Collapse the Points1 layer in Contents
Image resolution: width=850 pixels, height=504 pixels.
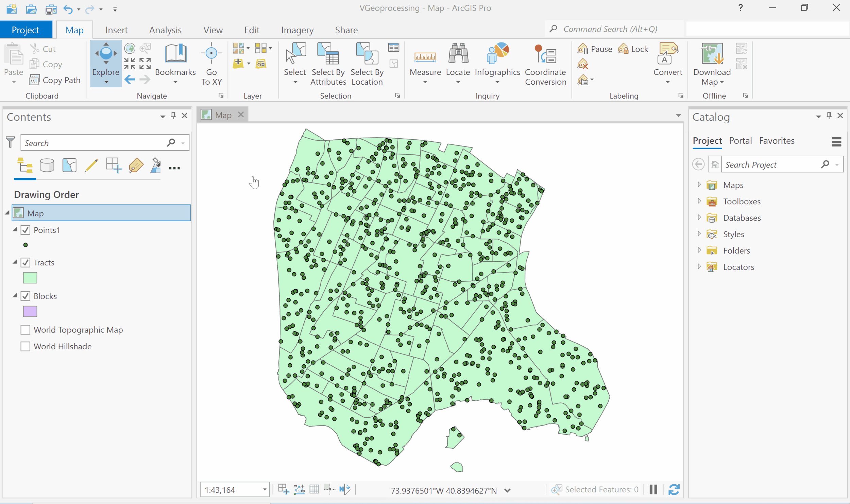(x=15, y=229)
